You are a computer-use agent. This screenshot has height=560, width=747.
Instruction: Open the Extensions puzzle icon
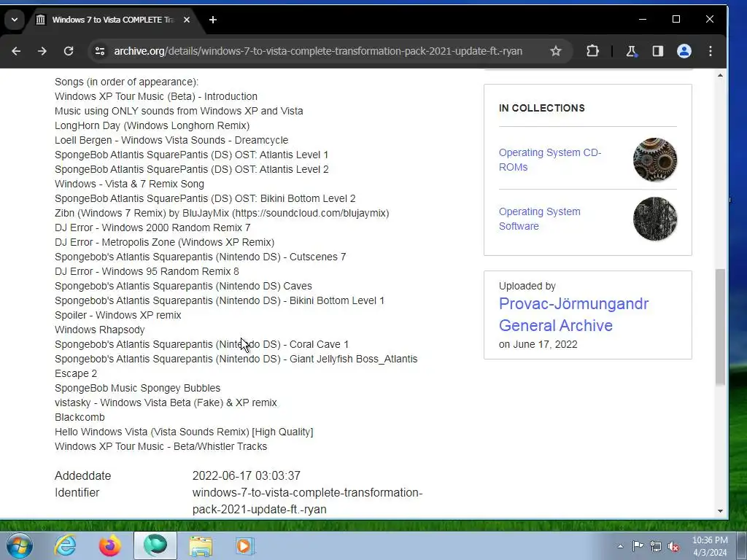[x=592, y=51]
